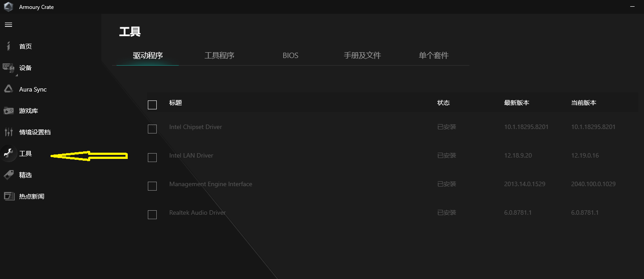This screenshot has width=644, height=279.
Task: Check the Intel LAN Driver checkbox
Action: click(x=152, y=158)
